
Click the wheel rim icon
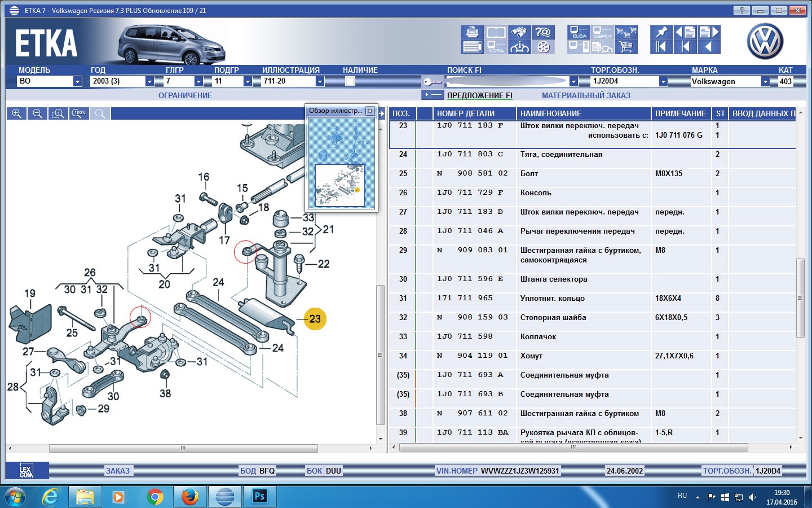coord(543,47)
